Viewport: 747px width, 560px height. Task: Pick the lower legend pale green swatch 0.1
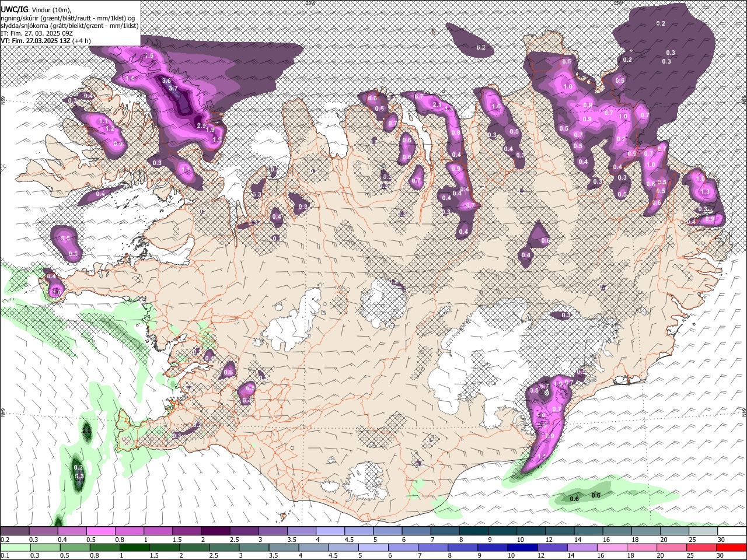[x=16, y=547]
